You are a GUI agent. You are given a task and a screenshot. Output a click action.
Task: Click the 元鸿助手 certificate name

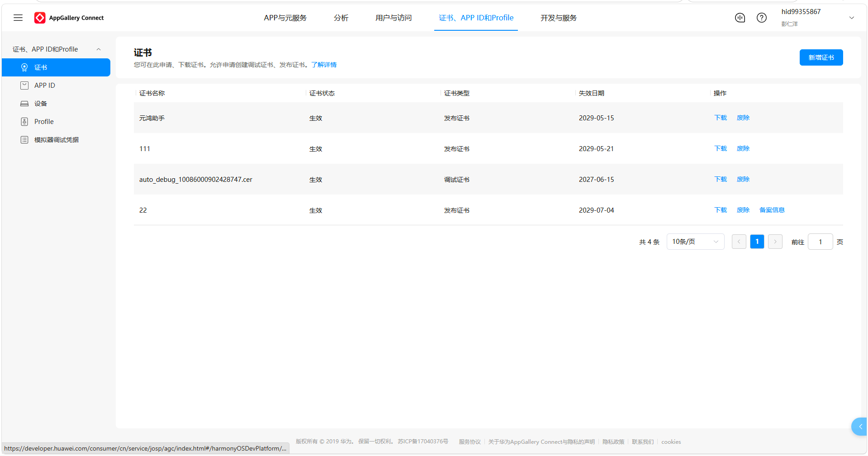(152, 118)
